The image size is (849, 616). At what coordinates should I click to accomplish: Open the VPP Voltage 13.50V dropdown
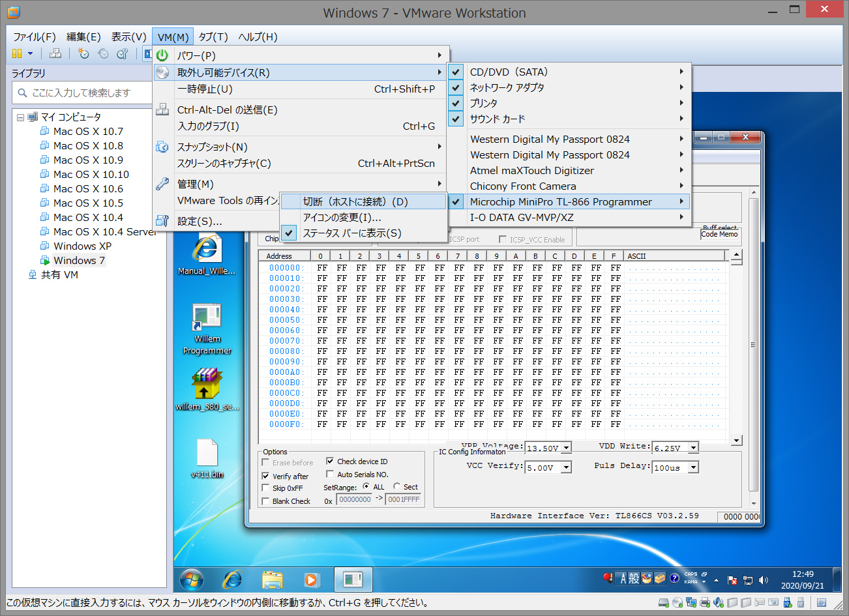[x=566, y=448]
